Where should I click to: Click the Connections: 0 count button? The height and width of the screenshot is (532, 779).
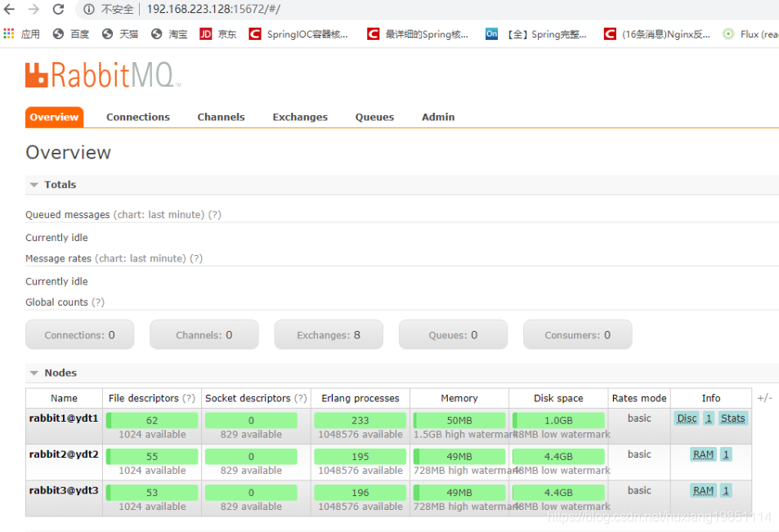79,335
